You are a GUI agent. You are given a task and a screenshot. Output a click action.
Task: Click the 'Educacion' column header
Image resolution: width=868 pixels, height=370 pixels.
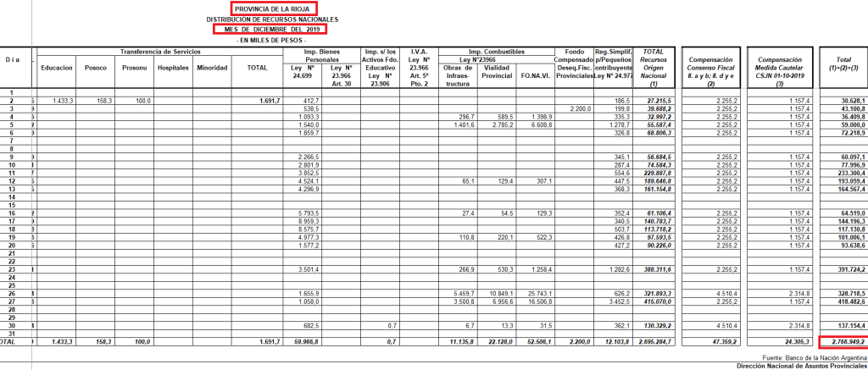[x=56, y=68]
